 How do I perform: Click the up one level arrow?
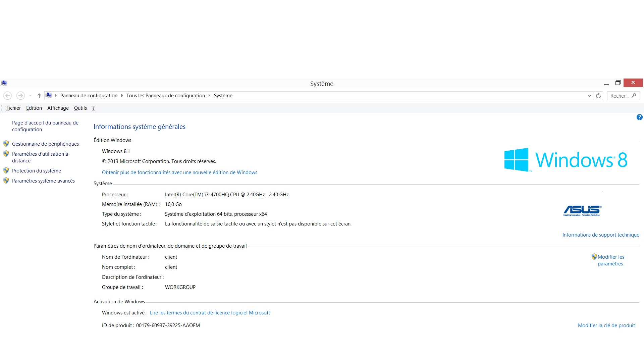[39, 96]
